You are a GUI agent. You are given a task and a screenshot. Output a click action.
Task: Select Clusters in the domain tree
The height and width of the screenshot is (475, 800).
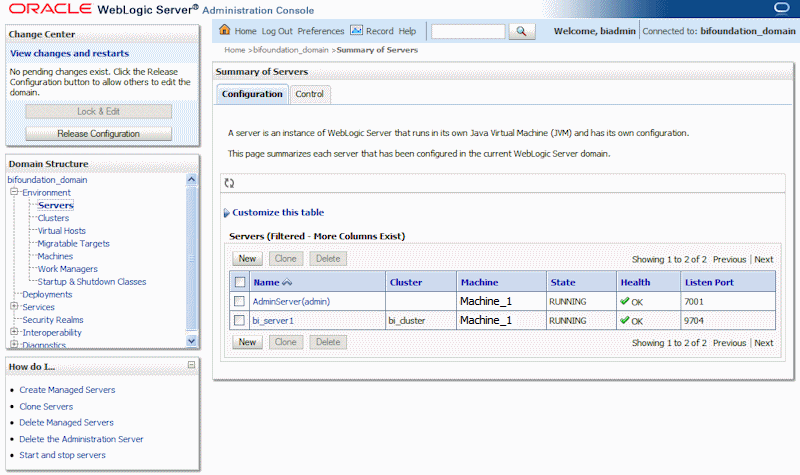click(53, 218)
